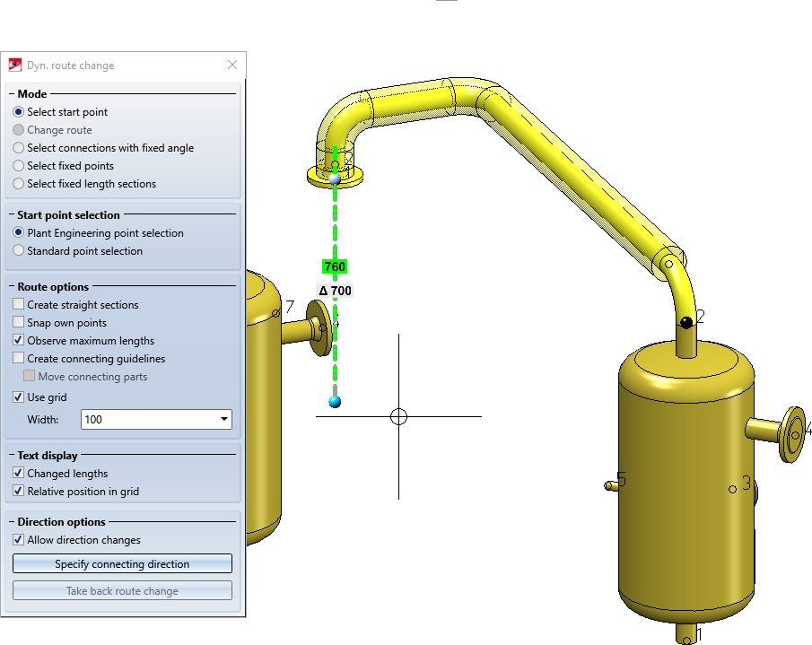Close the Dyn. route change dialog
Viewport: 812px width, 645px height.
tap(232, 65)
